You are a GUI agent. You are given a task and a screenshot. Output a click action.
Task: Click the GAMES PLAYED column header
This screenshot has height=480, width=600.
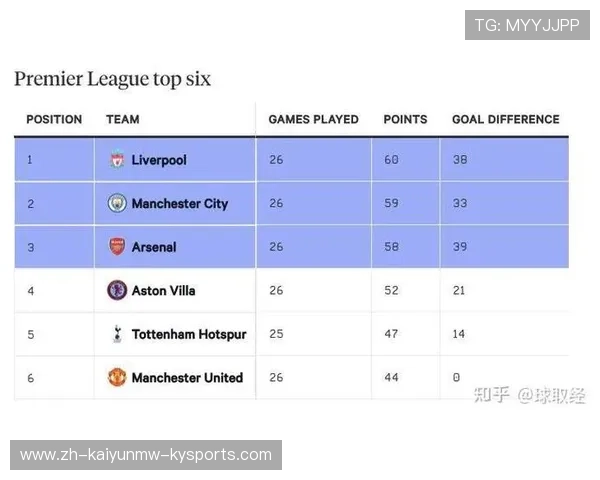click(313, 119)
